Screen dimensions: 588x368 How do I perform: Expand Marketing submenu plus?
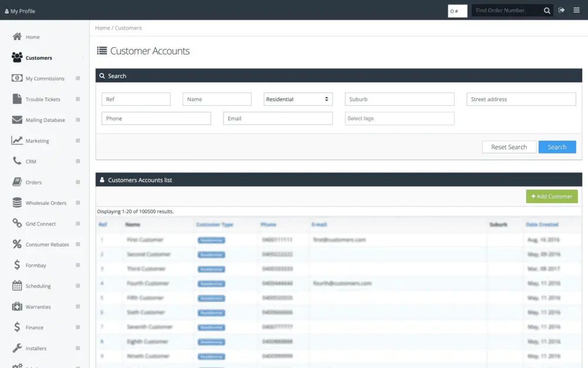pyautogui.click(x=78, y=141)
